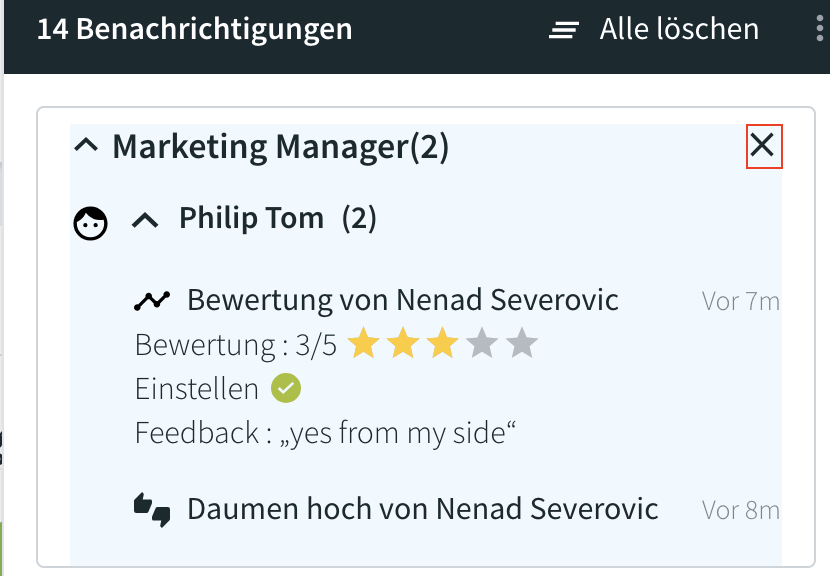Click the Marketing Manager(2) group title
The height and width of the screenshot is (576, 830).
pos(281,147)
